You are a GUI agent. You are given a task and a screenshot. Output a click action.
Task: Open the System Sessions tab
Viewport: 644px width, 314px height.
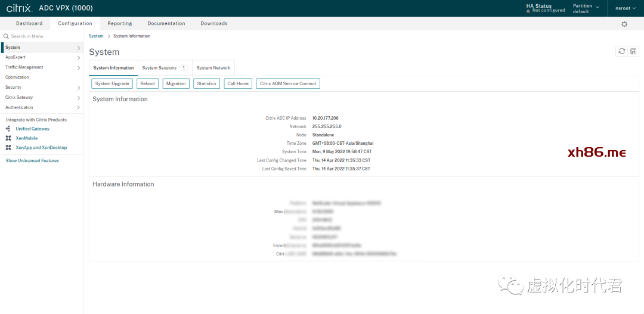165,68
